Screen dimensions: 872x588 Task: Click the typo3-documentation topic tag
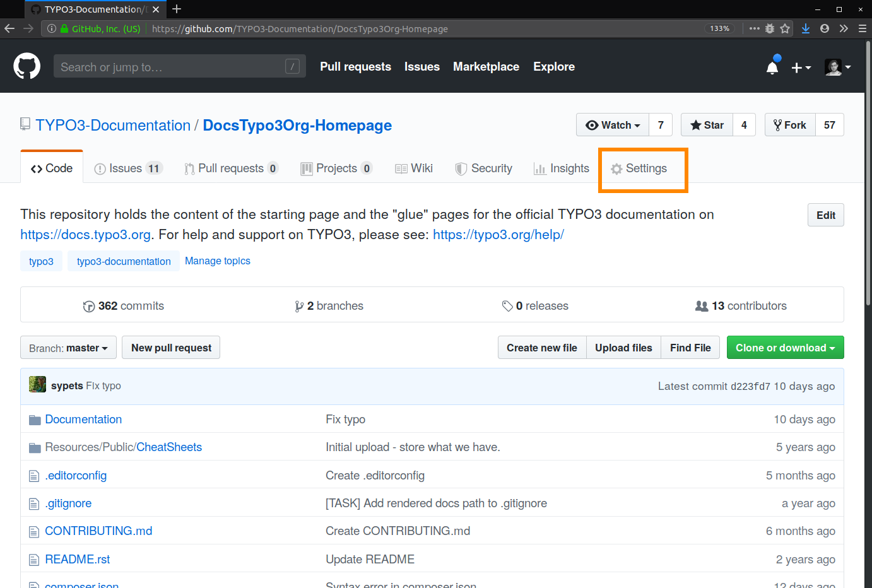(124, 261)
